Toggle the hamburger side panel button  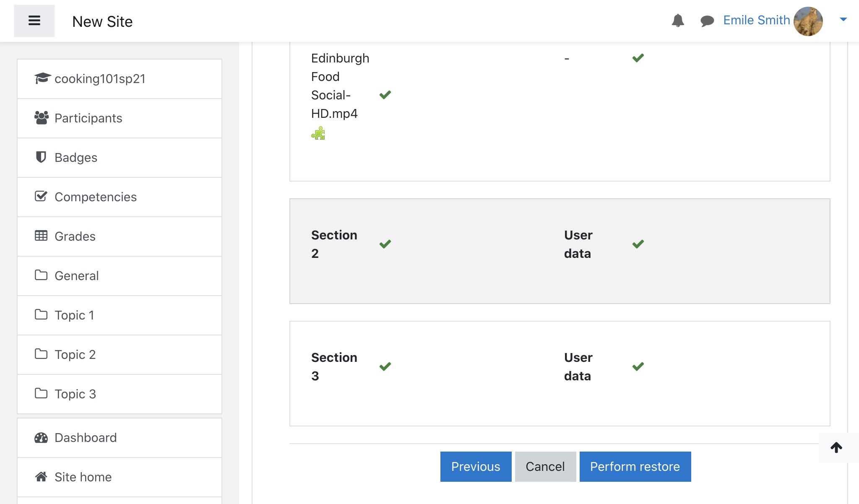pyautogui.click(x=34, y=21)
